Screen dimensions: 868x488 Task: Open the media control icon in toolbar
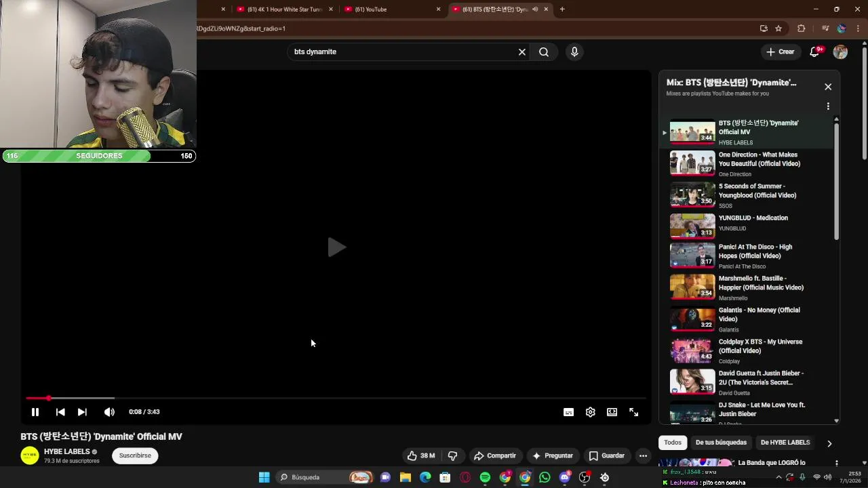tap(825, 28)
